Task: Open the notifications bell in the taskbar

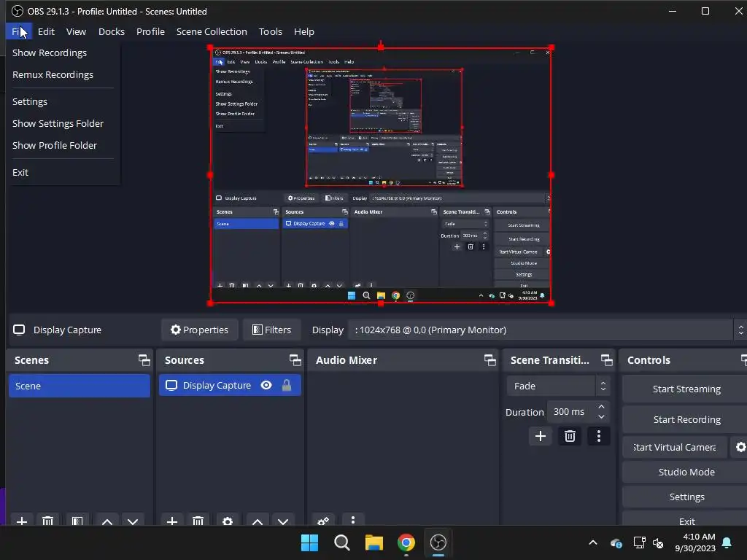Action: [727, 542]
